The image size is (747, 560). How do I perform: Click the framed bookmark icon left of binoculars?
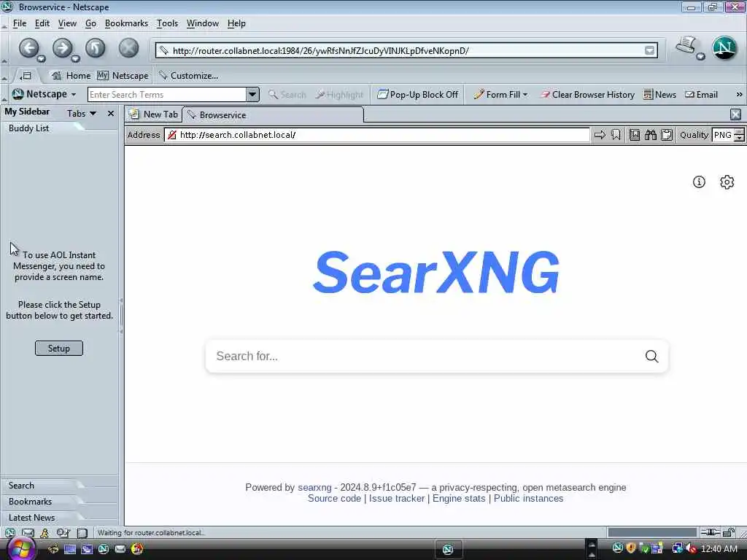[635, 135]
